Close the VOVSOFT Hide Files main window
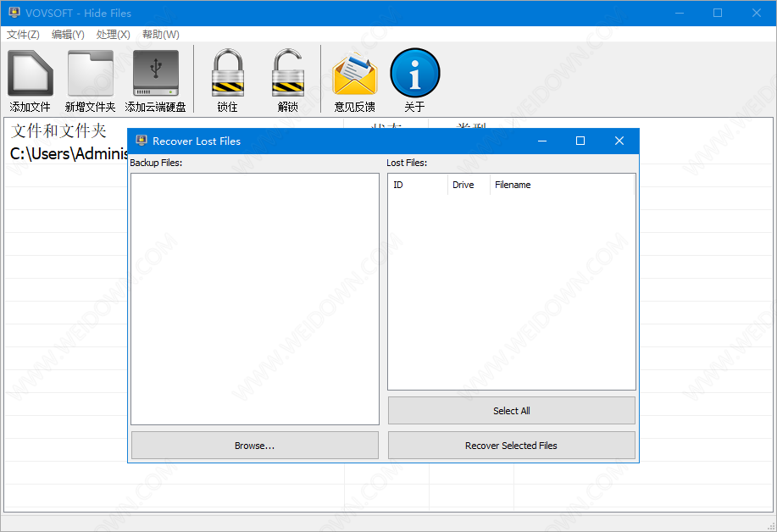This screenshot has width=777, height=532. pos(757,13)
